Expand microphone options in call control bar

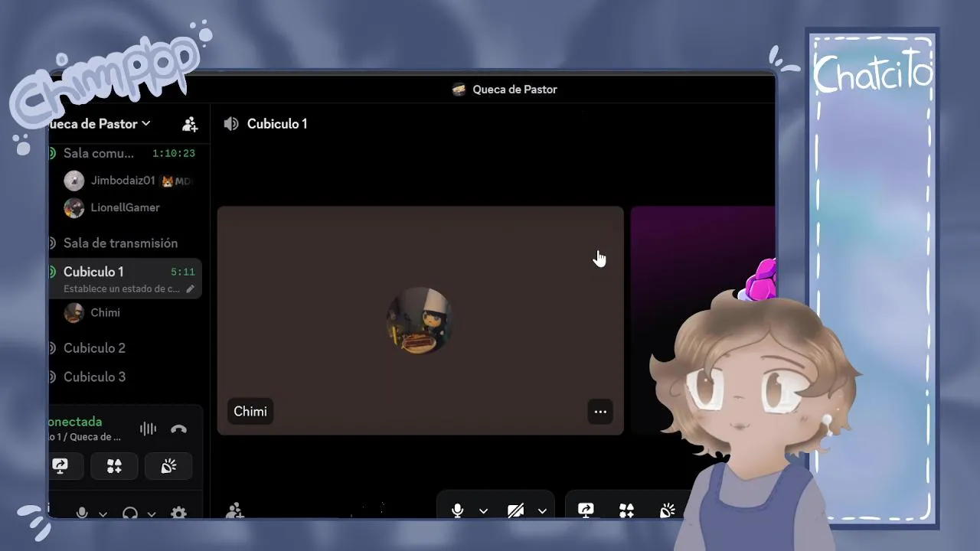483,510
